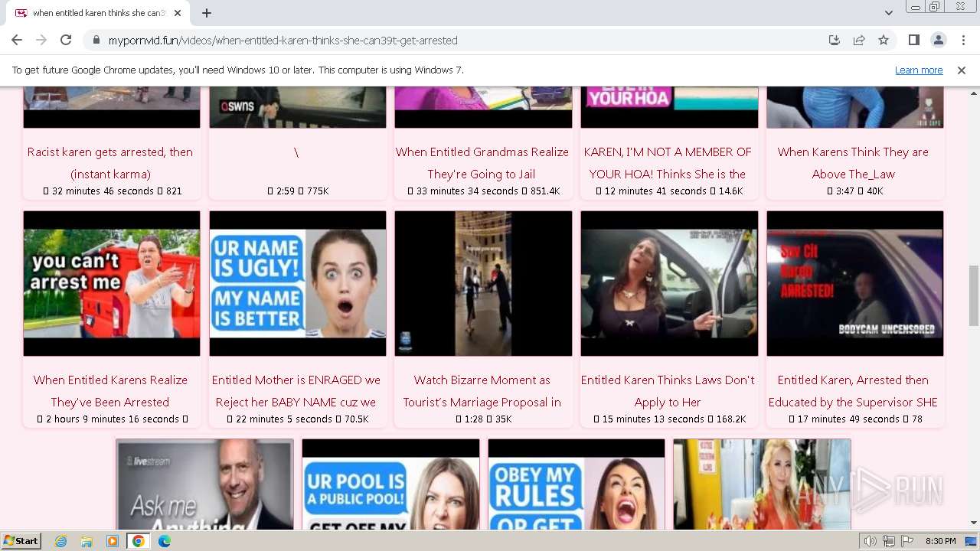Screen dimensions: 980x551
Task: Open the Chrome three-dot menu
Action: pyautogui.click(x=963, y=40)
